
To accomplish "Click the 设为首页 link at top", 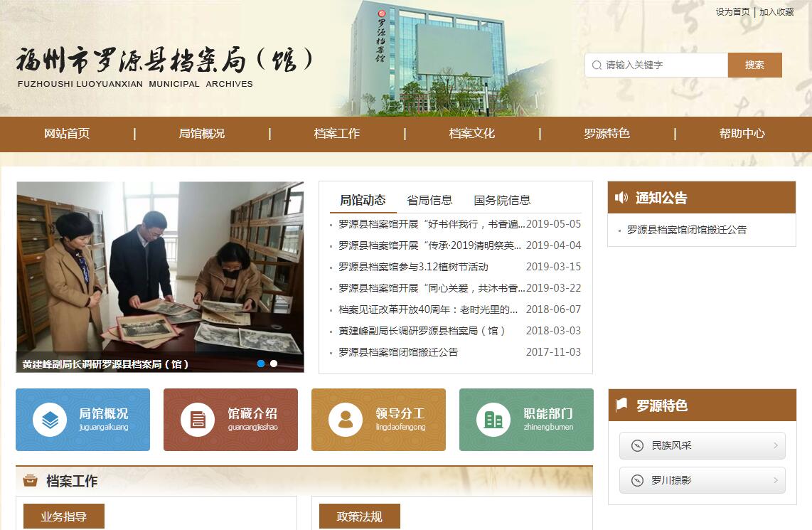I will [732, 12].
